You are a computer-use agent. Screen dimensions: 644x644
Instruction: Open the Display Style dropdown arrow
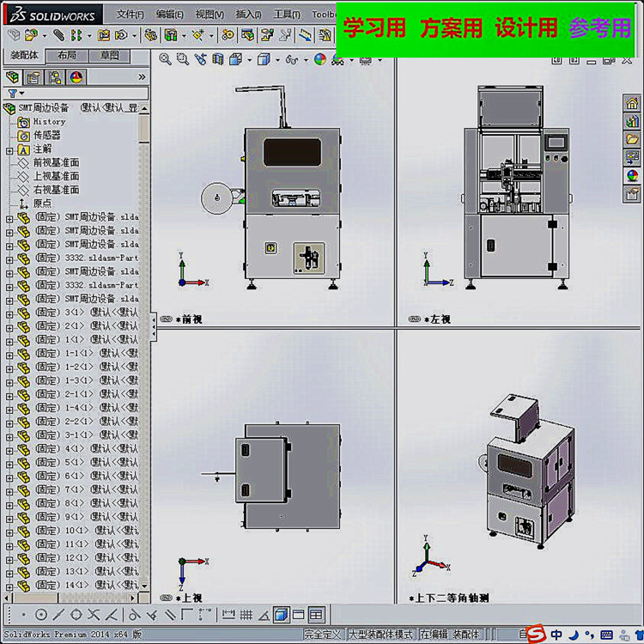tap(277, 60)
